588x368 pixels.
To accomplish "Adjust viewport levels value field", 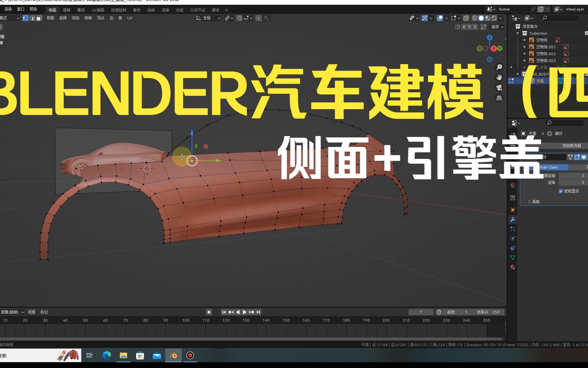I will (x=573, y=176).
